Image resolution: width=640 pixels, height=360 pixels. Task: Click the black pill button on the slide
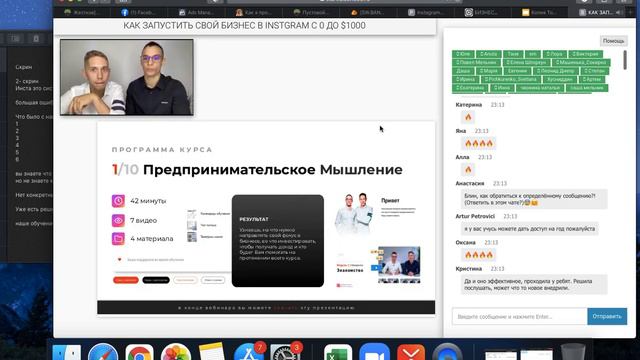coord(156,280)
